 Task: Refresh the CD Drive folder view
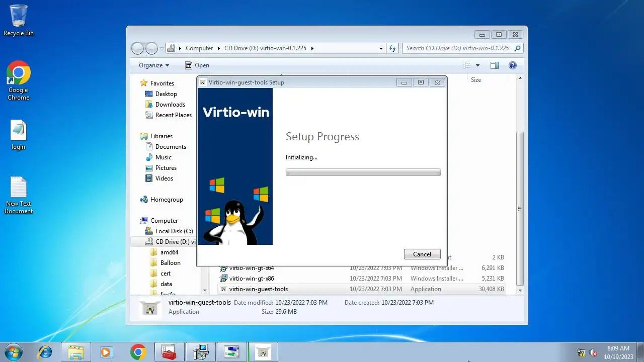pyautogui.click(x=393, y=48)
